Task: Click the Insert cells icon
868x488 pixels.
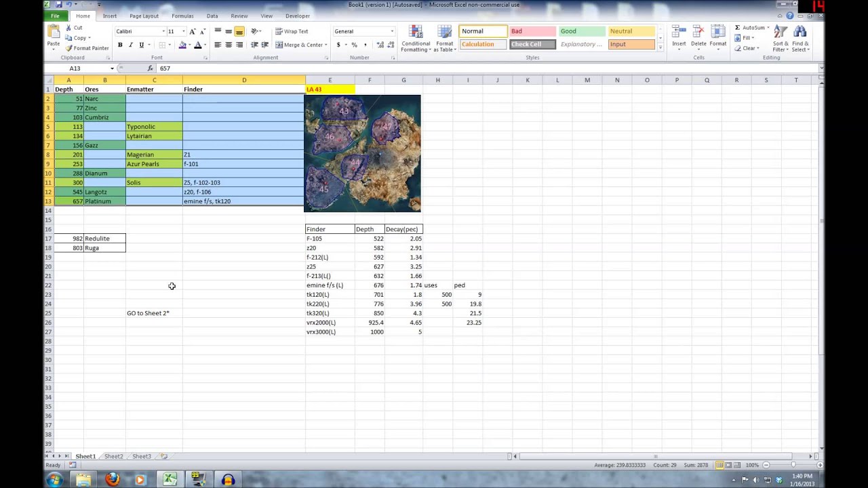Action: coord(679,33)
